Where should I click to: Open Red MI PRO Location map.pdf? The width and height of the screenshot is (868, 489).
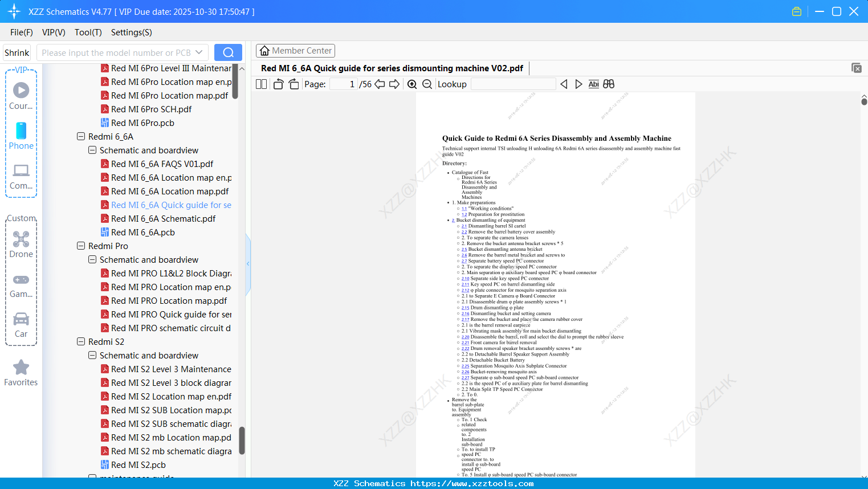click(x=169, y=301)
